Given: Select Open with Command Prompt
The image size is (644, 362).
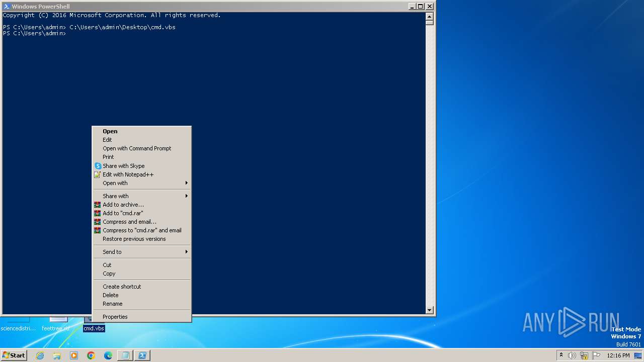Looking at the screenshot, I should (x=141, y=148).
